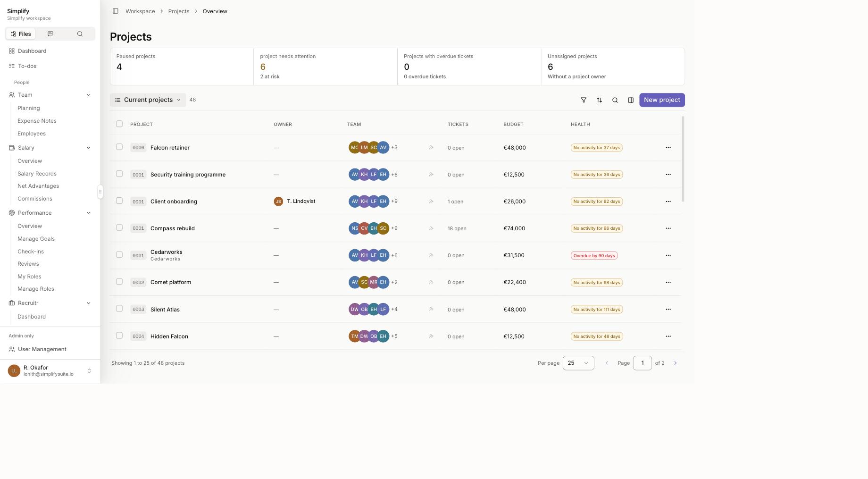Open row actions for Falcon retainer
Viewport: 868px width, 479px height.
pyautogui.click(x=668, y=148)
